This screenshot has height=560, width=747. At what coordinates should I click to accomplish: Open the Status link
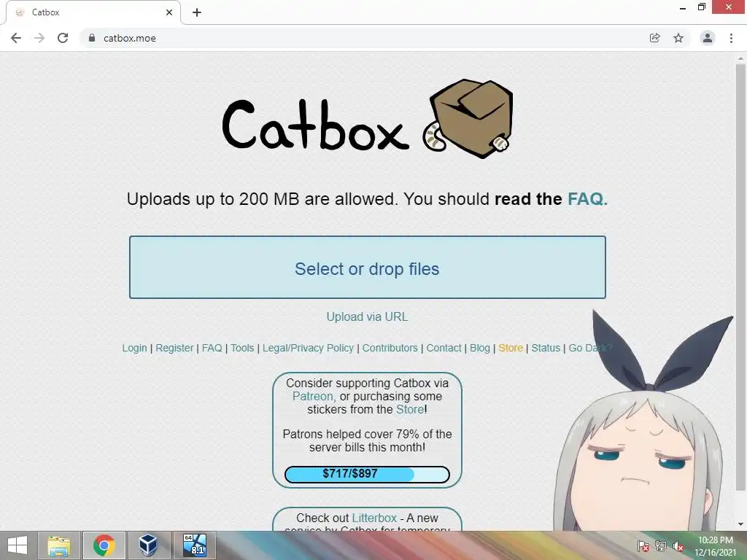coord(546,348)
